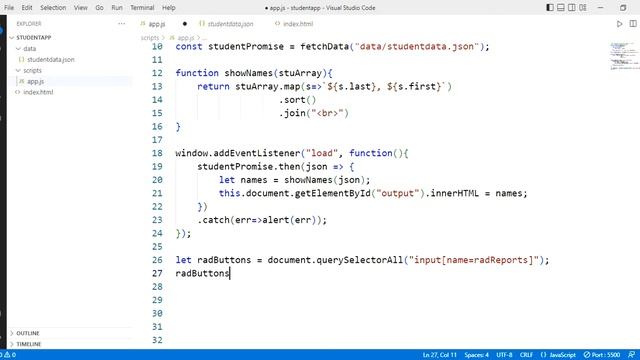This screenshot has height=360, width=640.
Task: Open the Edit menu
Action: coord(27,7)
